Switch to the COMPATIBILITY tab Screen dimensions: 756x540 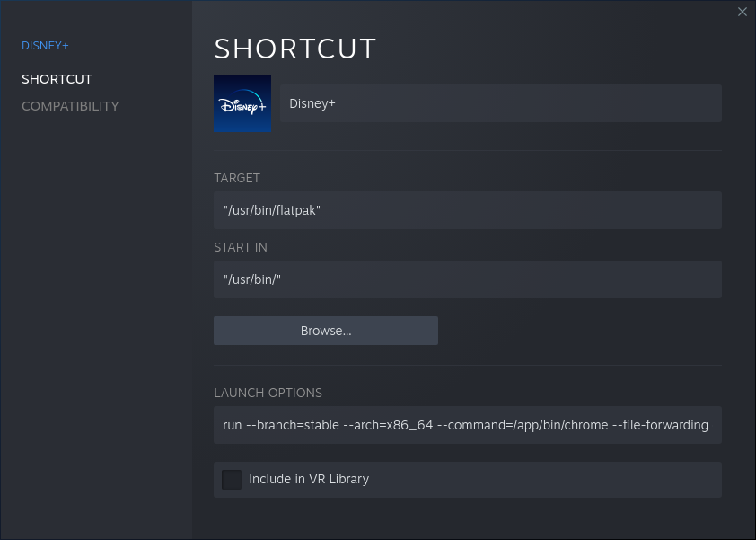(70, 106)
